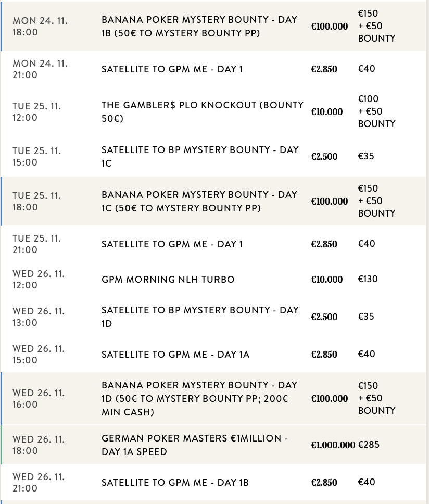429x504 pixels.
Task: Click the WED 26. 11. 18:00 date cell
Action: pyautogui.click(x=39, y=445)
